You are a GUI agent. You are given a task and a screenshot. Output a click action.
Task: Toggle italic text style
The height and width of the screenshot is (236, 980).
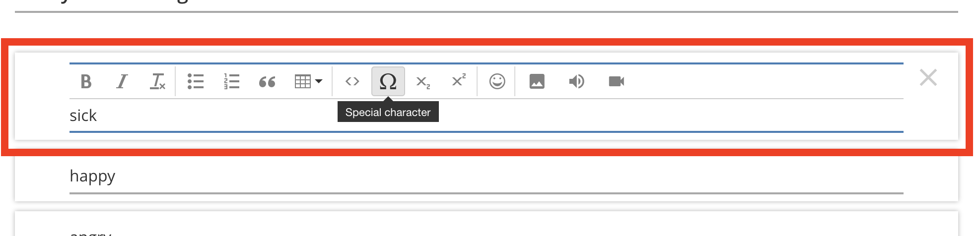pyautogui.click(x=122, y=81)
